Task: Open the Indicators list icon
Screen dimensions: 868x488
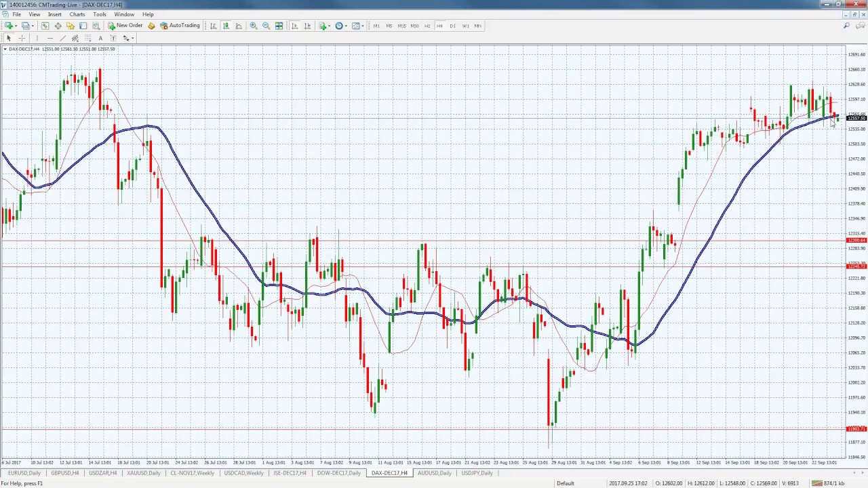Action: [323, 26]
